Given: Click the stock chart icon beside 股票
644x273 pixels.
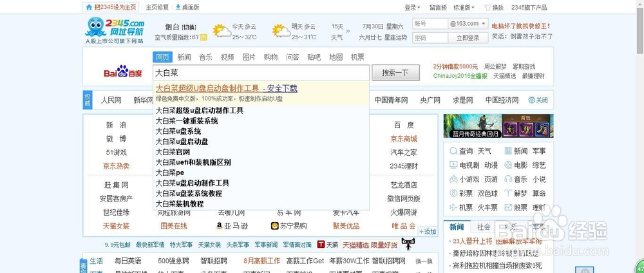Looking at the screenshot, I should [x=508, y=207].
